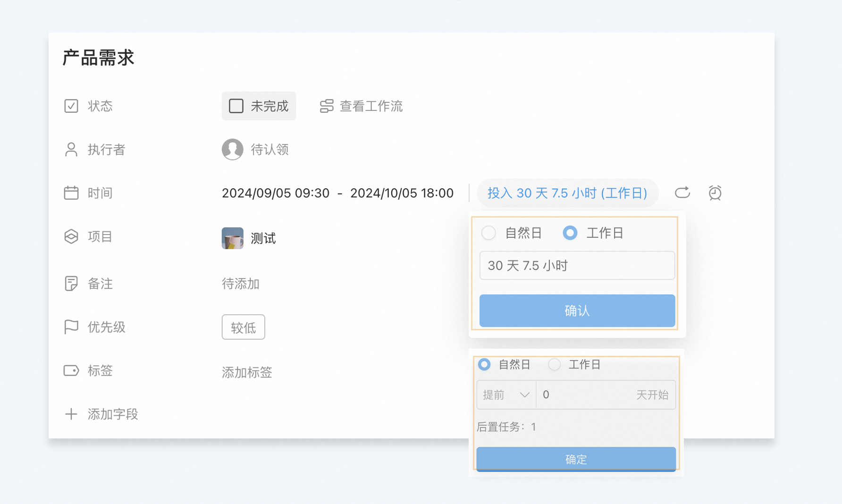Image resolution: width=842 pixels, height=504 pixels.
Task: Open the 提前 dropdown
Action: tap(506, 395)
